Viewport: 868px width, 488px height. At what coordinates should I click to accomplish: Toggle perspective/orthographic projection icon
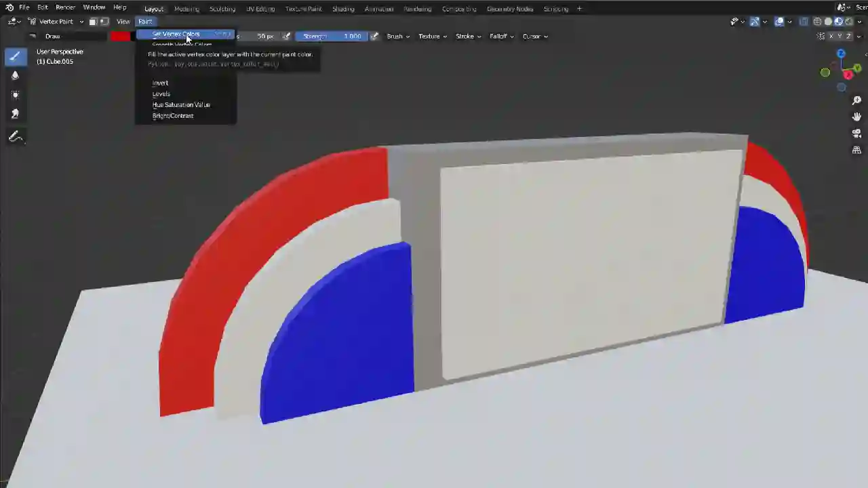pos(856,150)
